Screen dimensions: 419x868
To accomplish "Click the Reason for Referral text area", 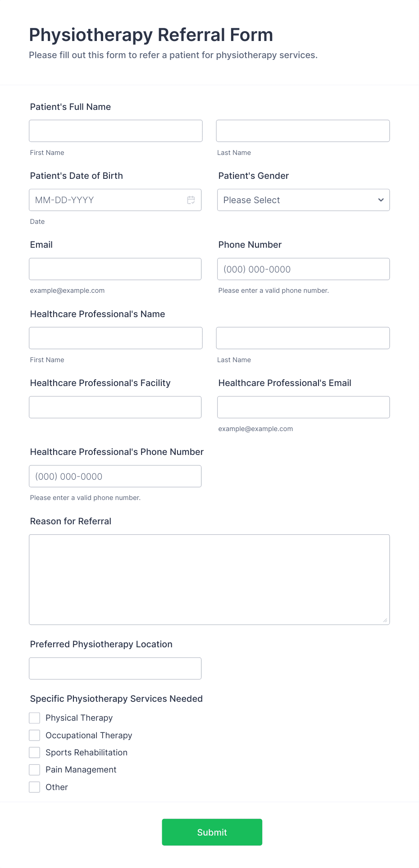I will 209,580.
